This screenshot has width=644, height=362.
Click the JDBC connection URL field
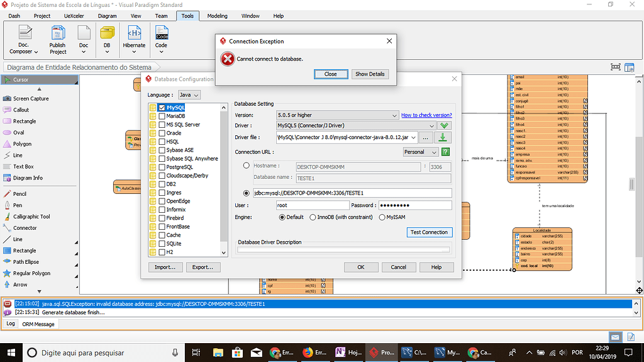[x=352, y=193]
